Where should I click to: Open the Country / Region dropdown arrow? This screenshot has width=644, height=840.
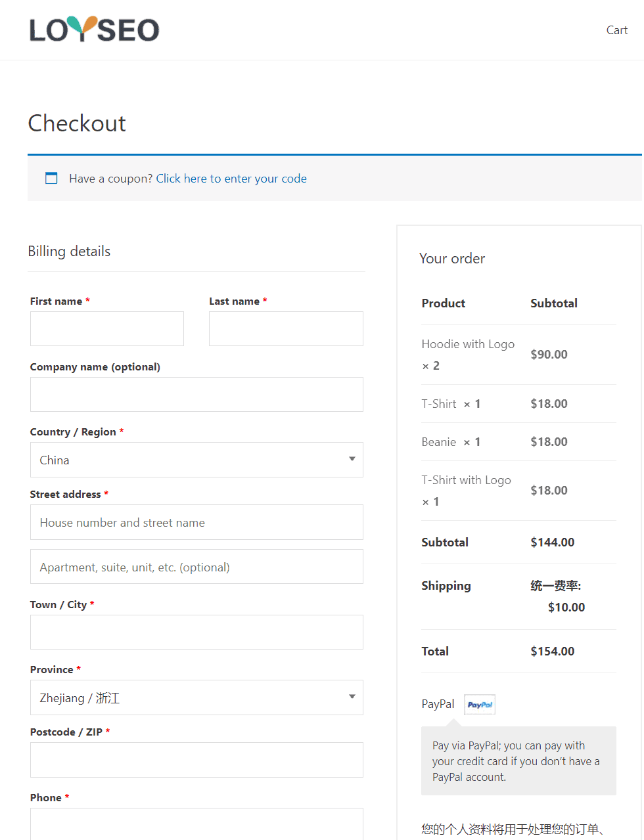point(352,459)
